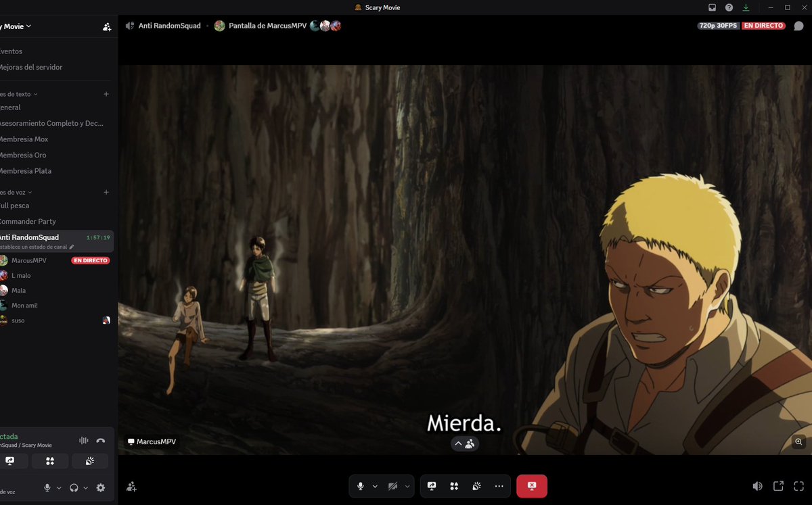Viewport: 812px width, 505px height.
Task: Click MarcusMPV avatar in stream header
Action: point(219,26)
